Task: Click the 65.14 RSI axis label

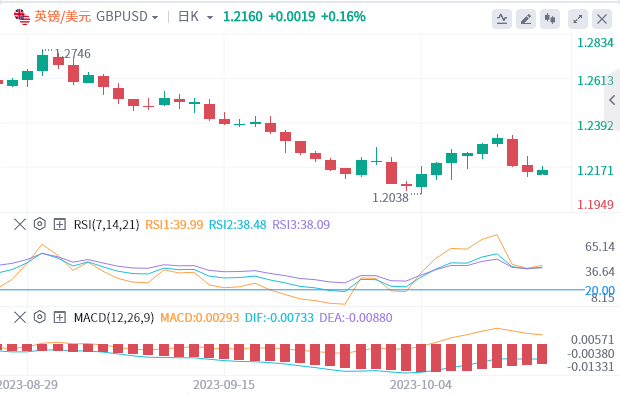Action: pos(600,247)
